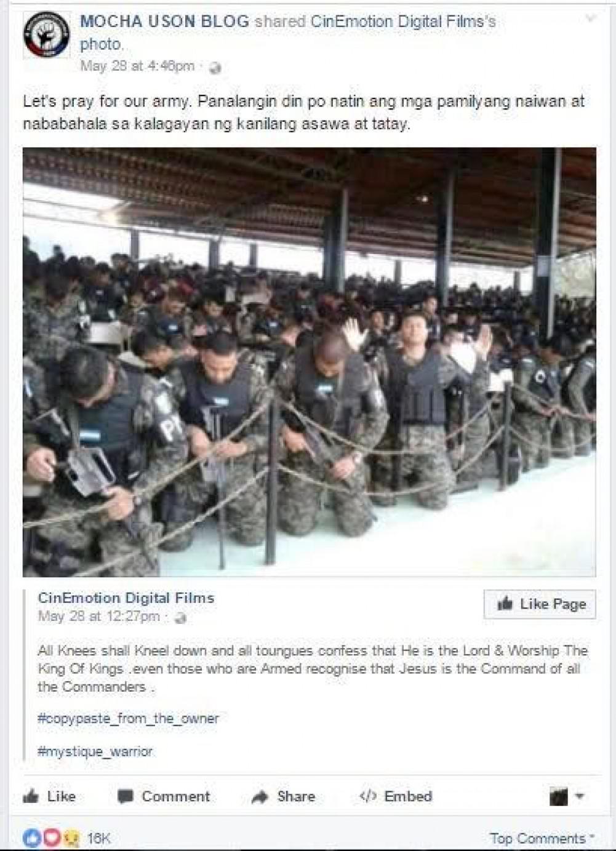The image size is (616, 851).
Task: Click the Like Page button
Action: [x=540, y=604]
